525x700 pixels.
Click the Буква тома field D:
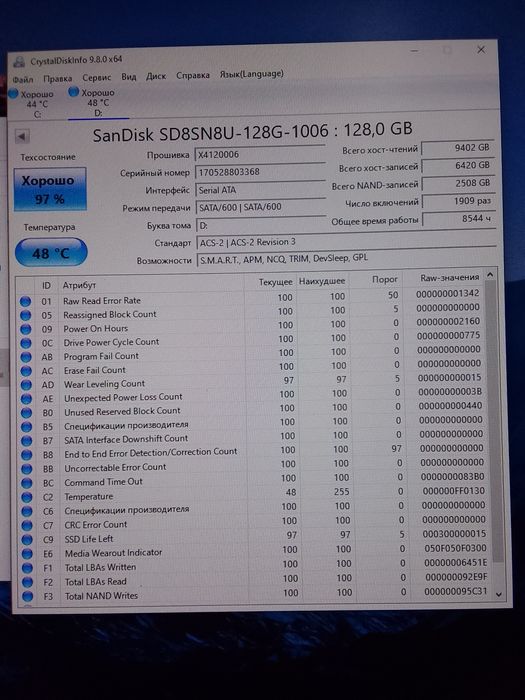(x=261, y=225)
